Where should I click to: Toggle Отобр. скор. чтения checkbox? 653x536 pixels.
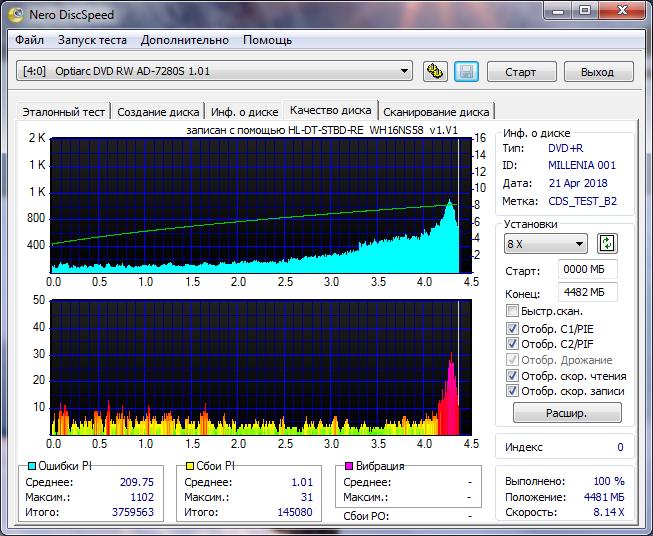tap(513, 376)
